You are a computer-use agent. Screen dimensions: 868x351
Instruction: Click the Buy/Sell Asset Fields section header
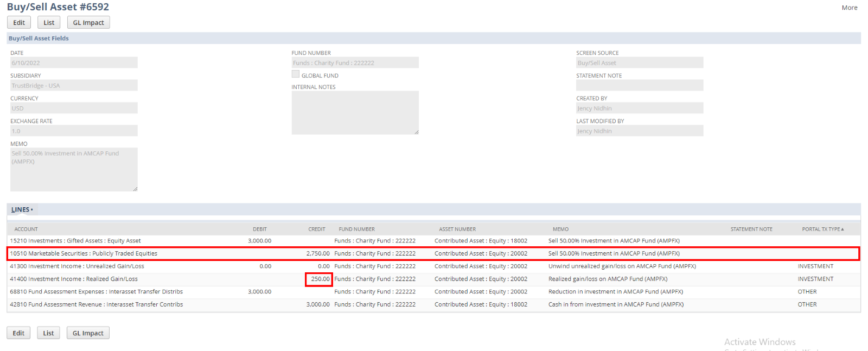point(39,39)
